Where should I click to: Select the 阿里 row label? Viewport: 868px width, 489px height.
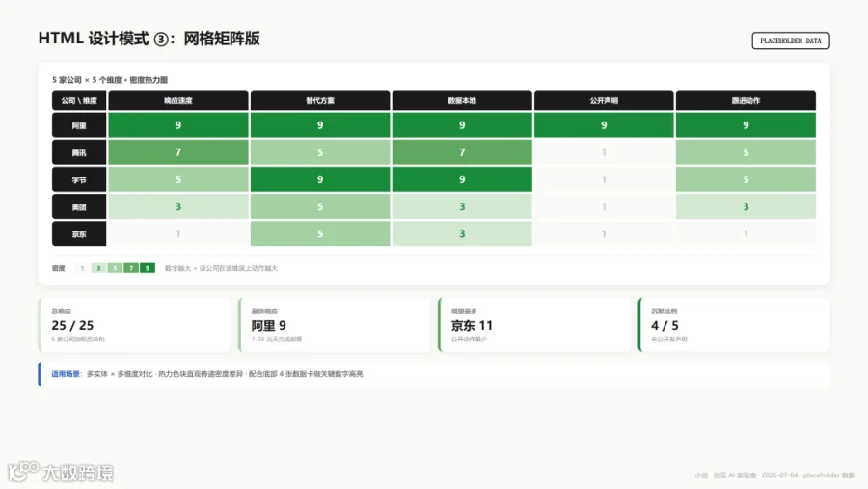click(x=79, y=125)
